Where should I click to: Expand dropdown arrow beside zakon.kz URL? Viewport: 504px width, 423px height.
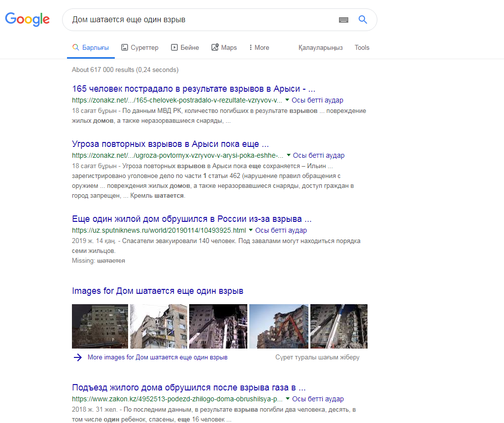288,399
